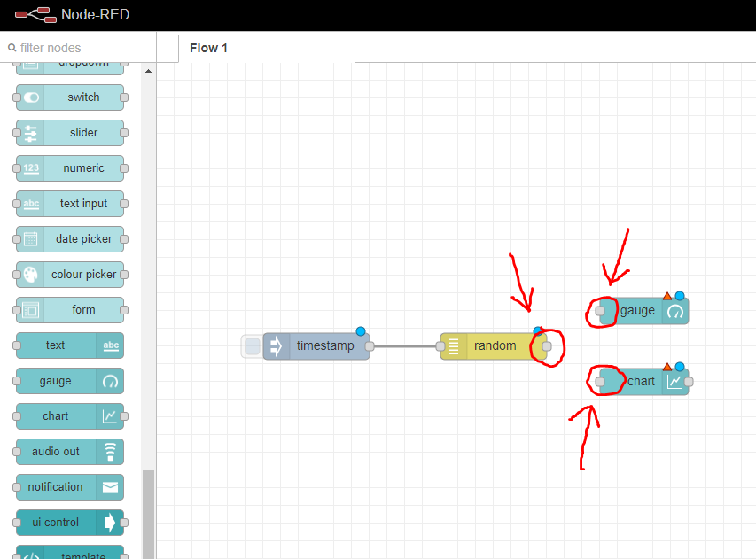Click the dropdown node at the palette top

69,62
